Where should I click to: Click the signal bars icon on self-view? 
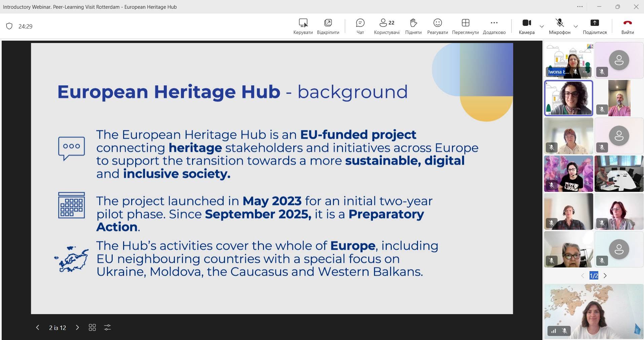pyautogui.click(x=554, y=331)
